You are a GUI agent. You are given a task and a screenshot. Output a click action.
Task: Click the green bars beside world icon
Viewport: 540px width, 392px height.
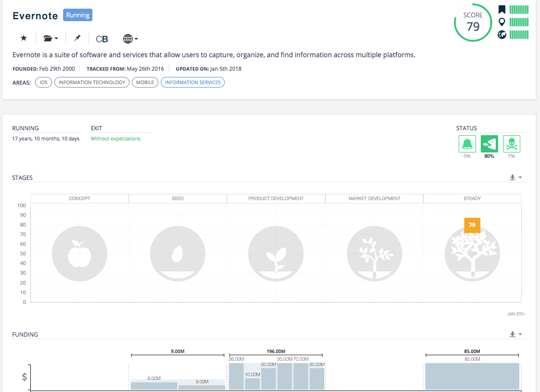pyautogui.click(x=519, y=35)
